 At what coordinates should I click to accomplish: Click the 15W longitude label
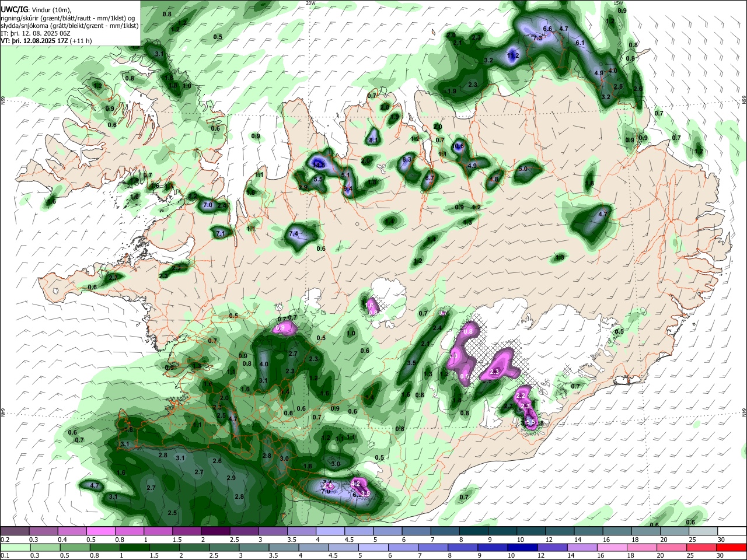[x=619, y=3]
